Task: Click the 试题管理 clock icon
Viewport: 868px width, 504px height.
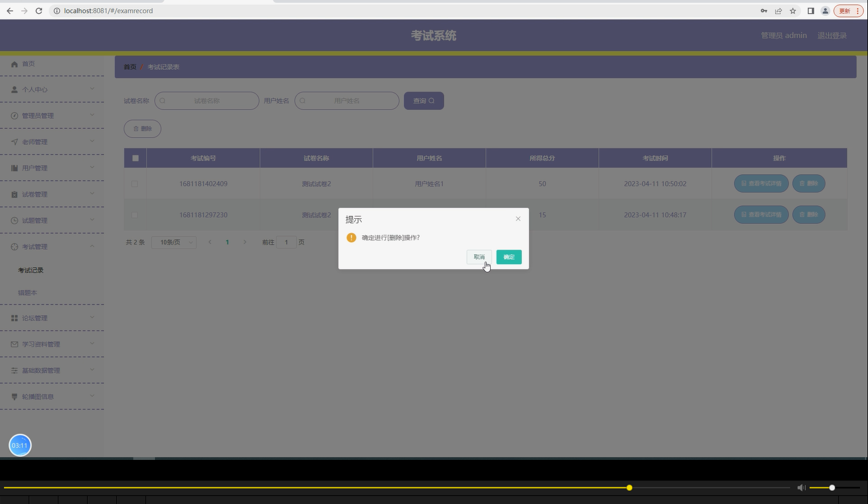Action: coord(14,220)
